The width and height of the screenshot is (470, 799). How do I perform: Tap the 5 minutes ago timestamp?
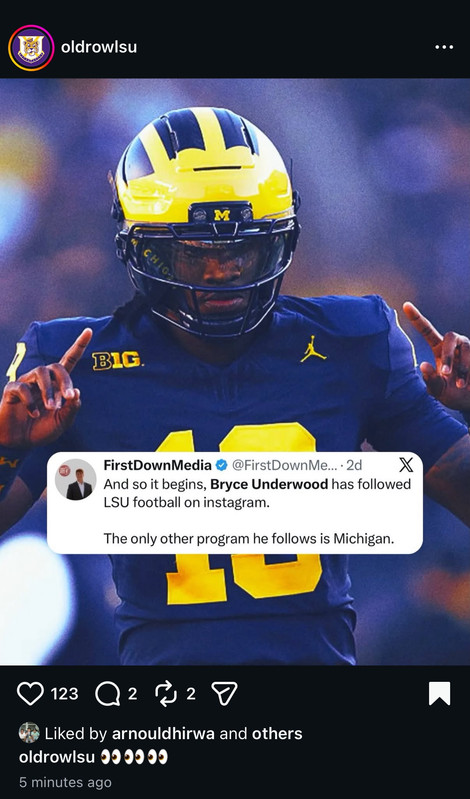coord(65,782)
